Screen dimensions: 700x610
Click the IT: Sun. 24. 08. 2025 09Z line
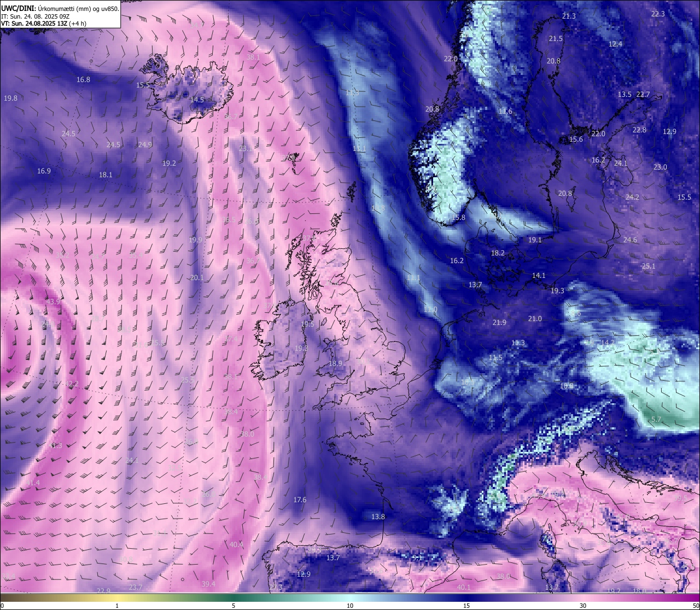[35, 16]
